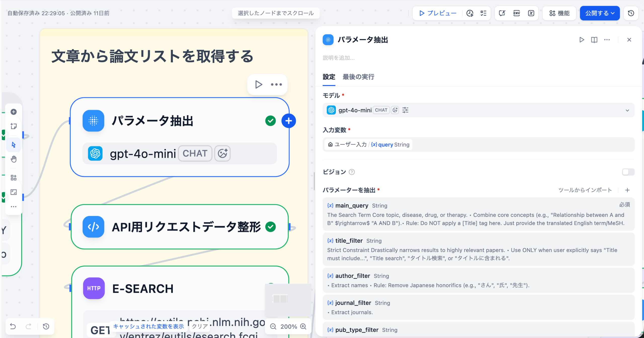Image resolution: width=644 pixels, height=338 pixels.
Task: Click the blue plus add-next-node button
Action: (288, 121)
